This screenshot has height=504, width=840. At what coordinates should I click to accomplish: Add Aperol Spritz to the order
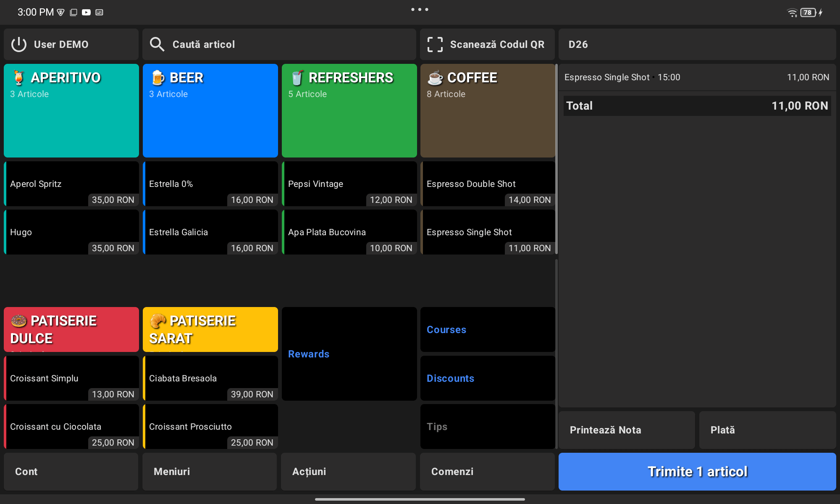(x=71, y=184)
